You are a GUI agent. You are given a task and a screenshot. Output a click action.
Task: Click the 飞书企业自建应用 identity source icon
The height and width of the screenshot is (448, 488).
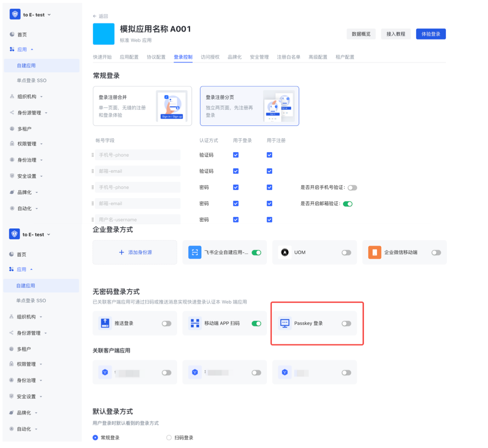pos(195,252)
